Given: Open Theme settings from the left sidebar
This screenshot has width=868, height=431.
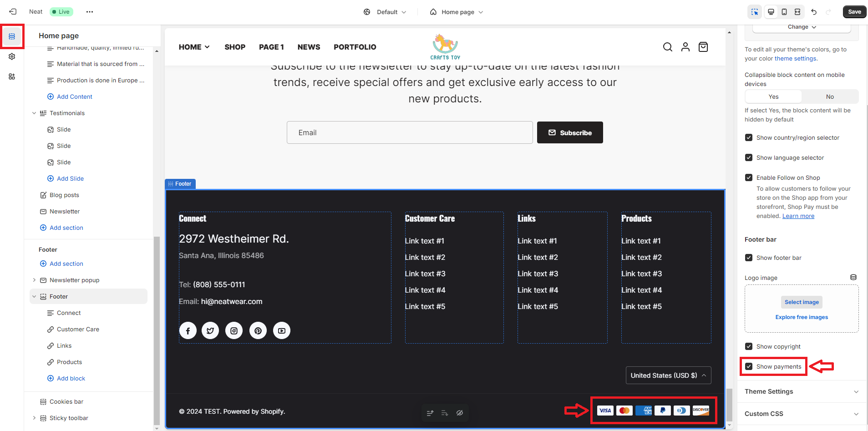Looking at the screenshot, I should 12,56.
